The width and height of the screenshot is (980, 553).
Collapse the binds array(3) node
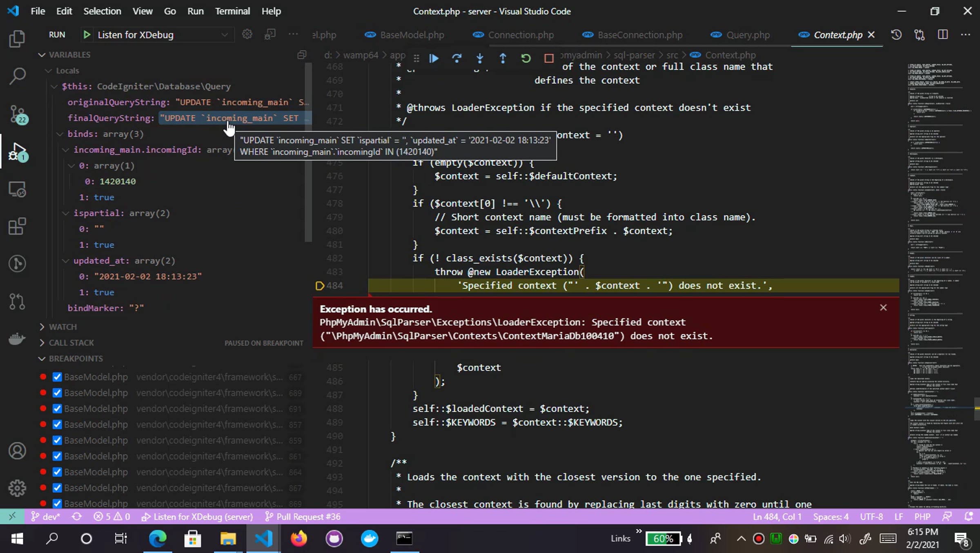60,134
